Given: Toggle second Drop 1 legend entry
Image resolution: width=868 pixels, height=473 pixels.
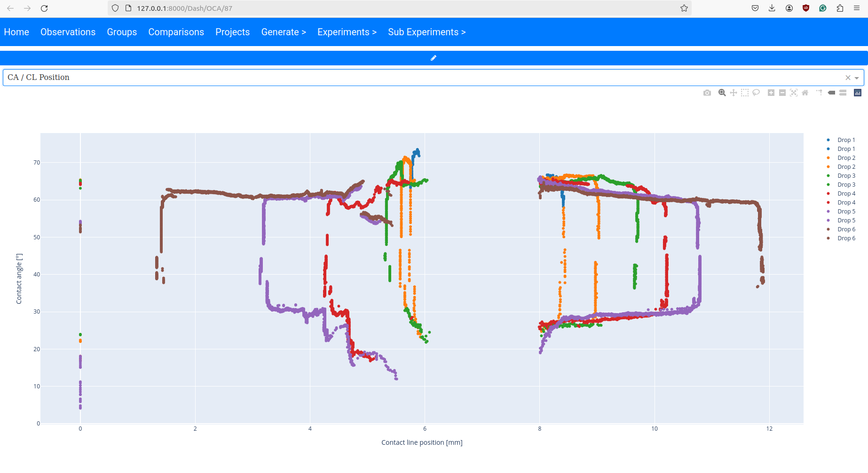Looking at the screenshot, I should point(841,149).
